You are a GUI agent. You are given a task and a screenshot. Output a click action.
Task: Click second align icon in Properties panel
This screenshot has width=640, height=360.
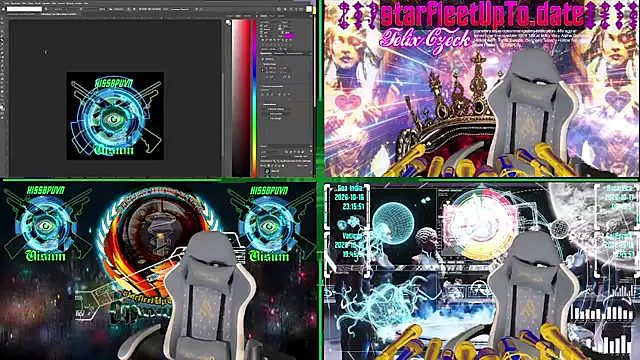267,94
